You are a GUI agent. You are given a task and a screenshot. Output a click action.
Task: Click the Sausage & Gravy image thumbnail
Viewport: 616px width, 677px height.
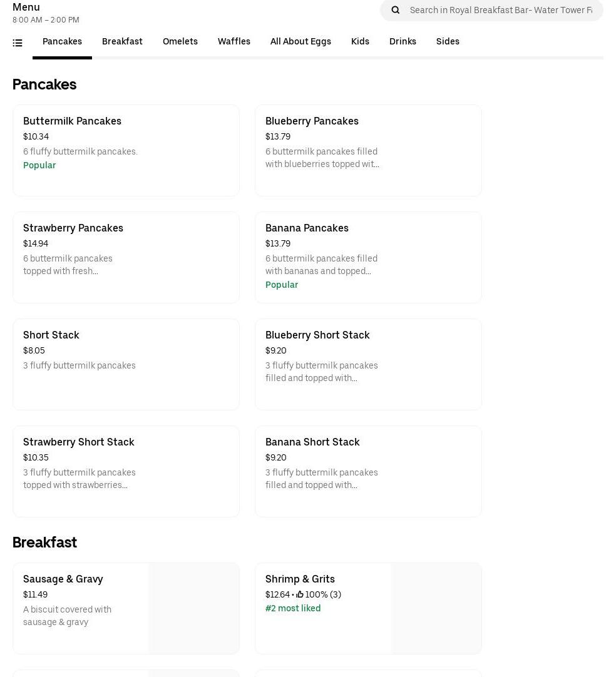193,608
